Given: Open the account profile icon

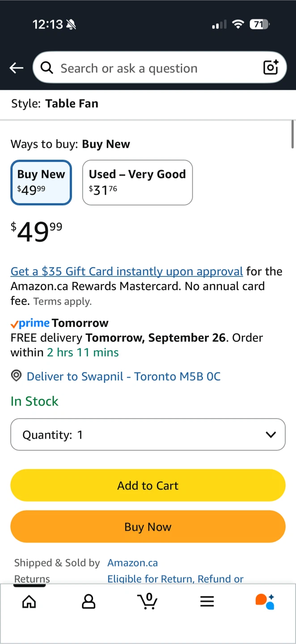Looking at the screenshot, I should point(89,602).
